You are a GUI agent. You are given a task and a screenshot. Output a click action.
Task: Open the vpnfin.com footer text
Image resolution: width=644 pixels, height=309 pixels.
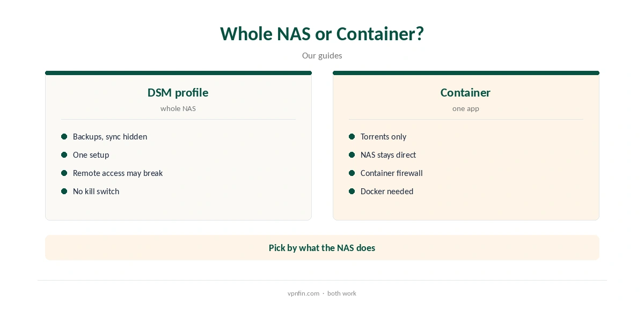point(304,293)
